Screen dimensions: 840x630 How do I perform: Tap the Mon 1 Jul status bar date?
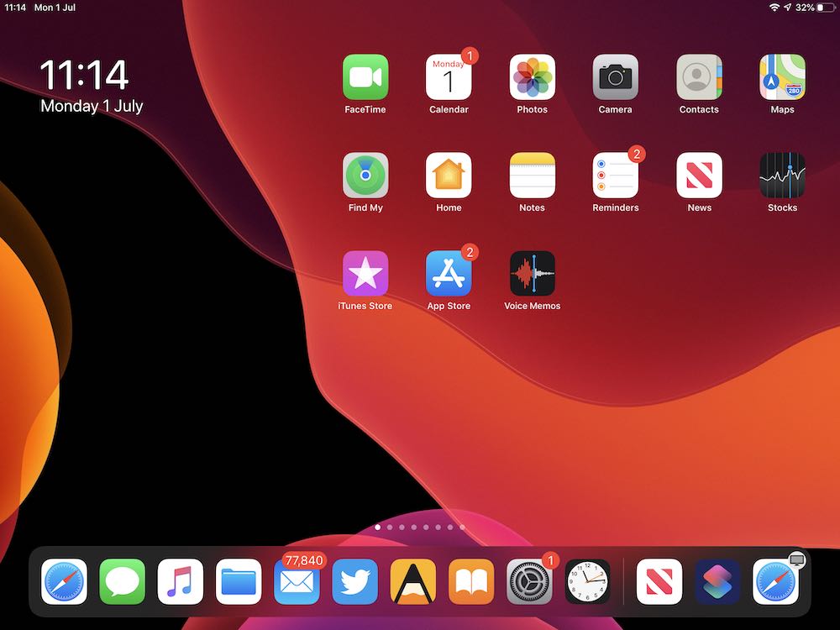55,8
